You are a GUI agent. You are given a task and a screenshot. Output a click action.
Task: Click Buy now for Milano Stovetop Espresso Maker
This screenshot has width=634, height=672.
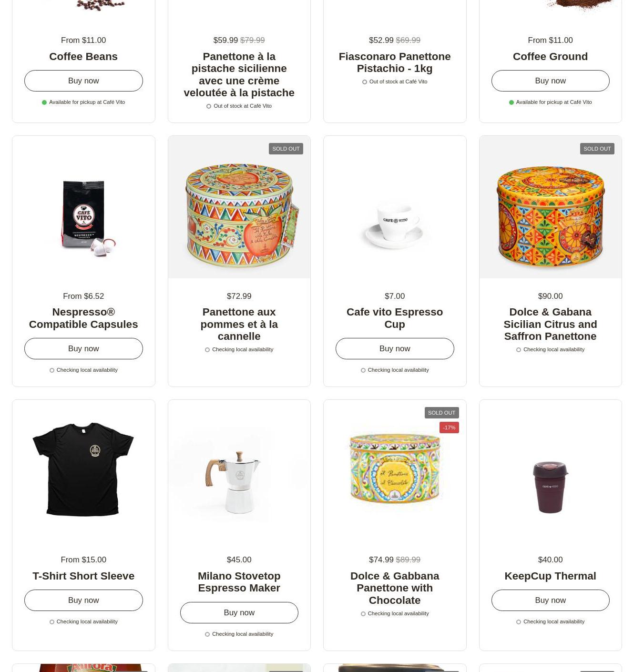point(239,612)
